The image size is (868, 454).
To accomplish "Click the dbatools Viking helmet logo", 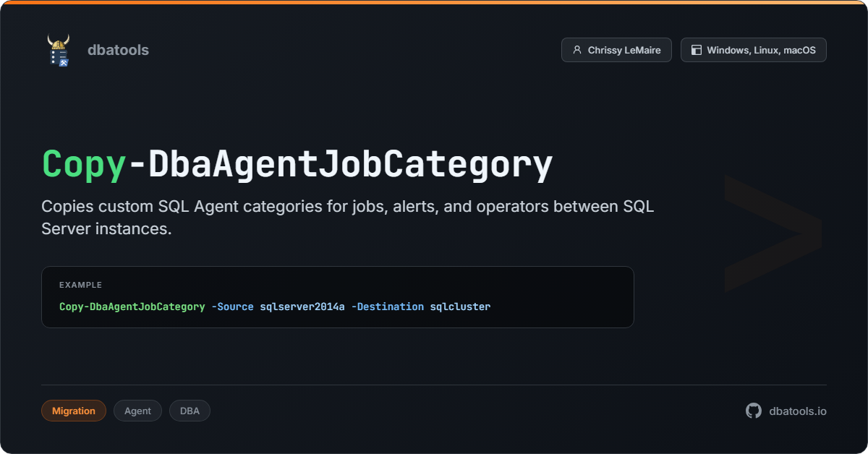I will pos(58,50).
